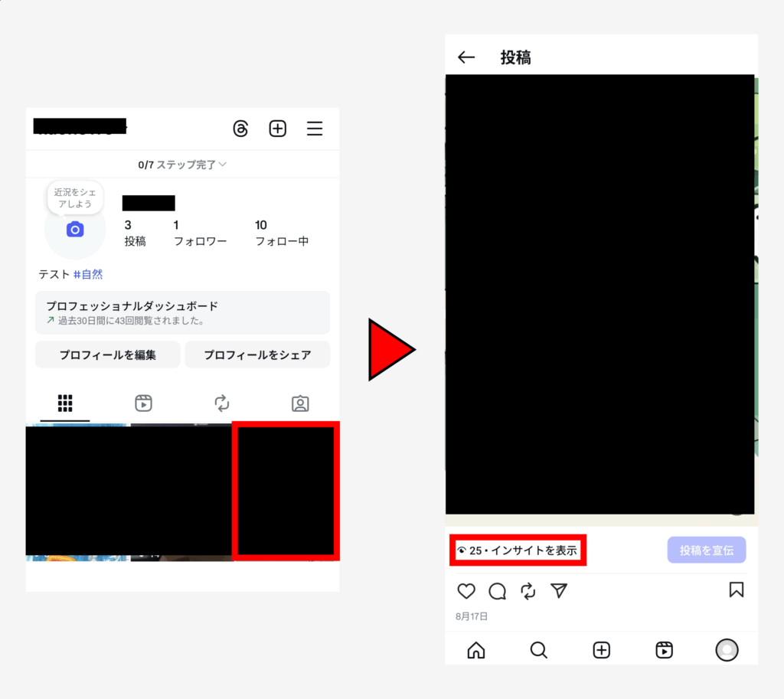Open the third post thumbnail outlined in red
The height and width of the screenshot is (699, 784).
285,490
